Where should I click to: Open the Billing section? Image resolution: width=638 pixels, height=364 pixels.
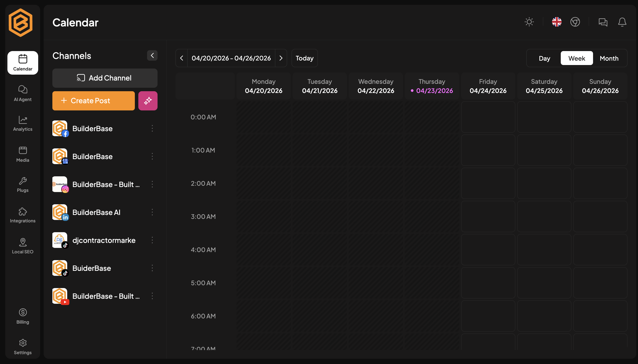pos(23,316)
